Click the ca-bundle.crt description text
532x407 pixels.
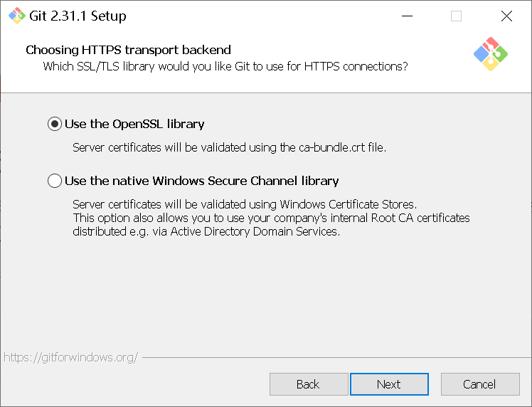[229, 148]
